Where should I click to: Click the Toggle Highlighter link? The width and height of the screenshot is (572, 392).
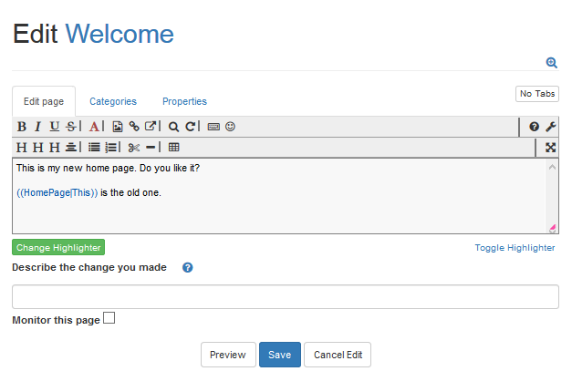tap(515, 248)
